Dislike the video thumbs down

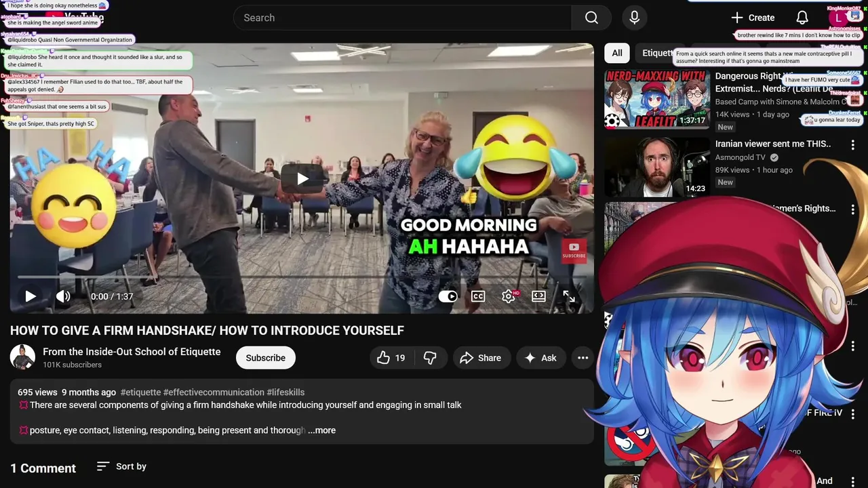point(430,358)
